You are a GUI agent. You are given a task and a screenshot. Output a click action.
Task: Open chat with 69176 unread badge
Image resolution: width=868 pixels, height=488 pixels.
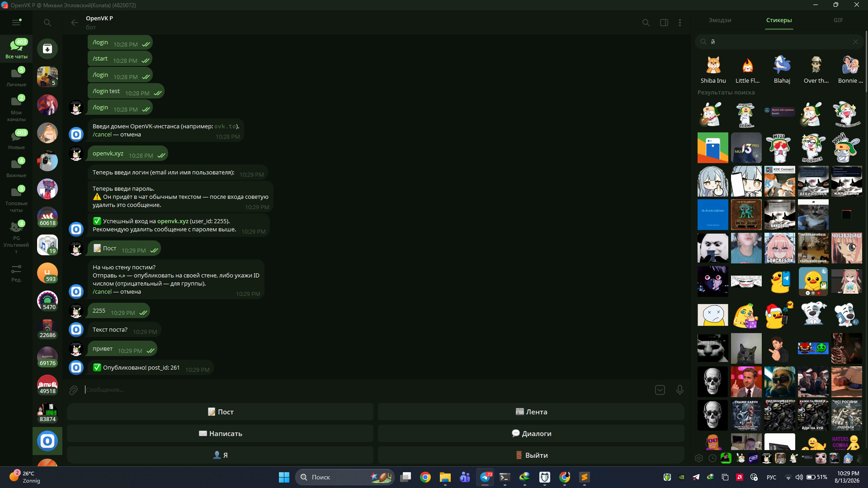pos(47,357)
